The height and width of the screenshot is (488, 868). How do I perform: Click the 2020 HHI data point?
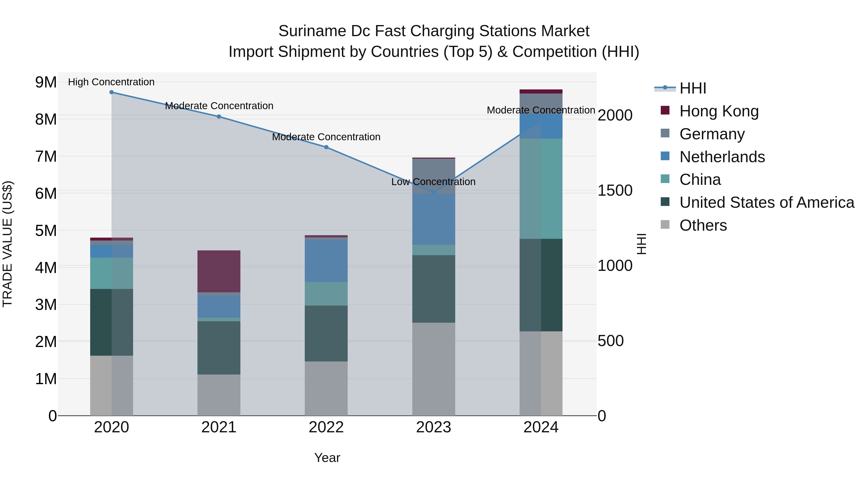pos(112,92)
